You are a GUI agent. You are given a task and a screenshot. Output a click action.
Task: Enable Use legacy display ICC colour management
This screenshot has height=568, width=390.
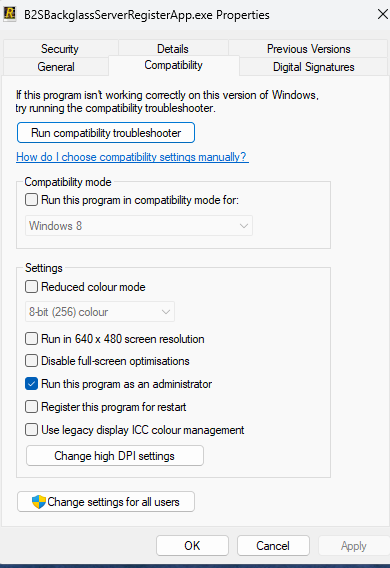tap(32, 430)
